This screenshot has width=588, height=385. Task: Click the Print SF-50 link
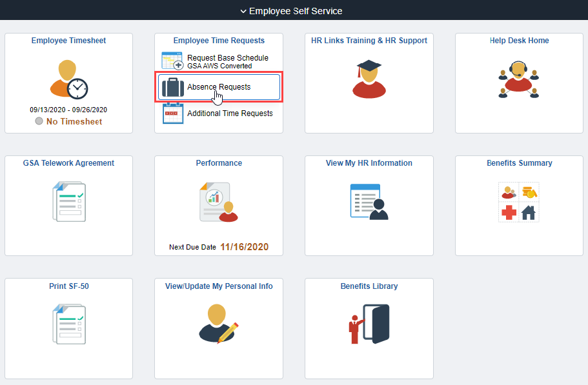coord(68,286)
